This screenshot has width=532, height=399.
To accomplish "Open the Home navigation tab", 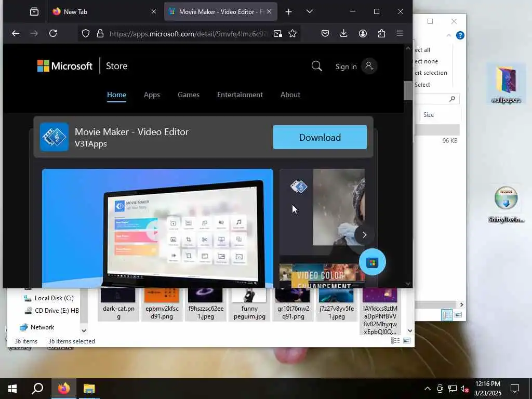I will (117, 95).
